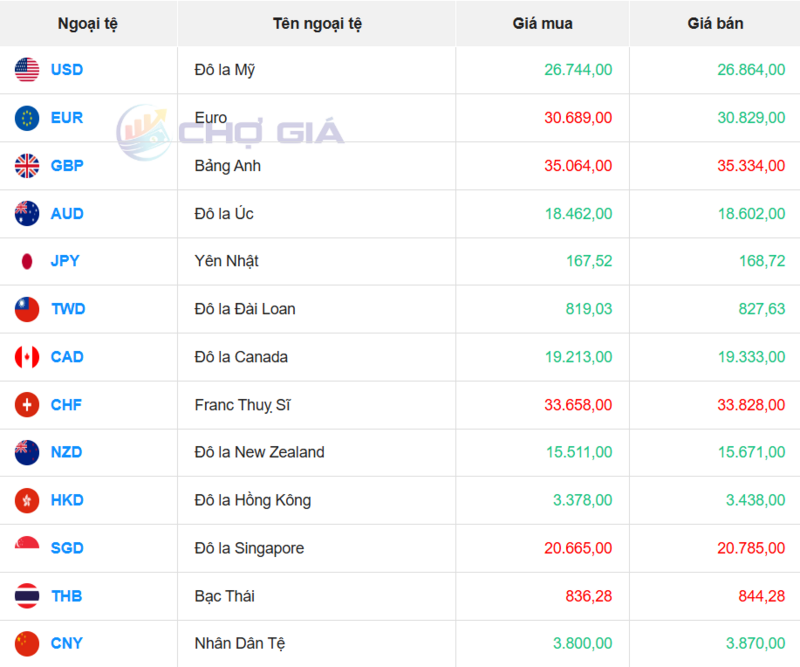Click the Tên ngoại tệ column header
This screenshot has width=800, height=667.
(317, 23)
